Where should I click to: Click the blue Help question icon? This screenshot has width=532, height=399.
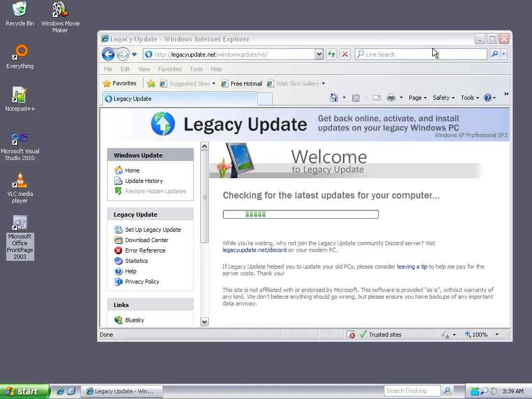(487, 98)
